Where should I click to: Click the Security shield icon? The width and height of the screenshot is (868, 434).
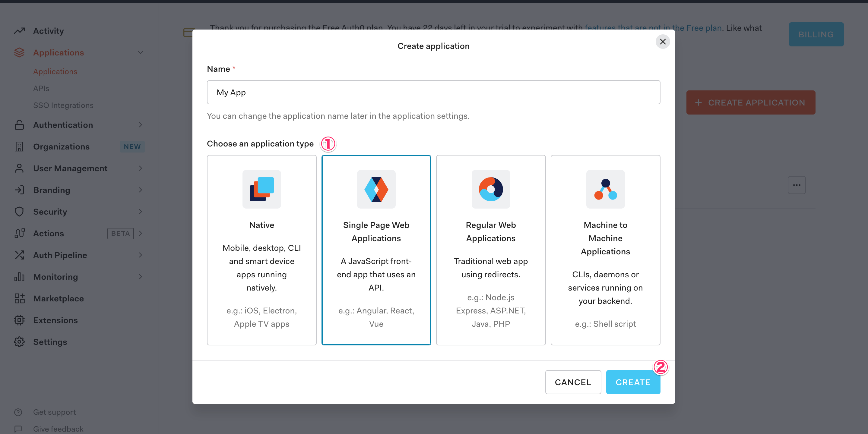tap(20, 212)
